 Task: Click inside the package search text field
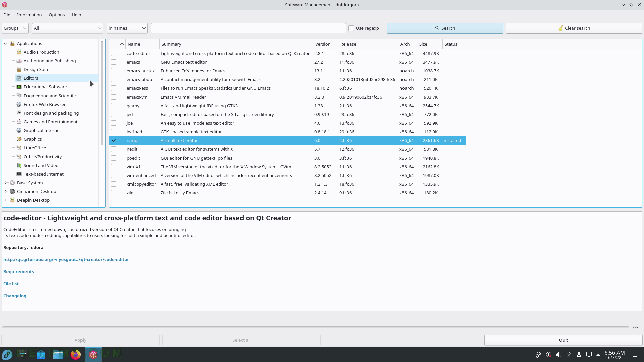(248, 28)
